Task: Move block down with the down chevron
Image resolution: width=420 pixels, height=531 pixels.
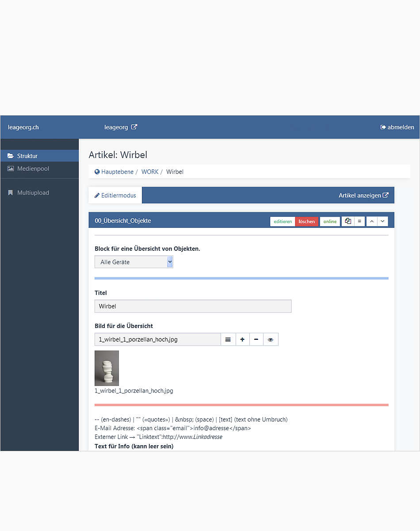Action: (382, 221)
